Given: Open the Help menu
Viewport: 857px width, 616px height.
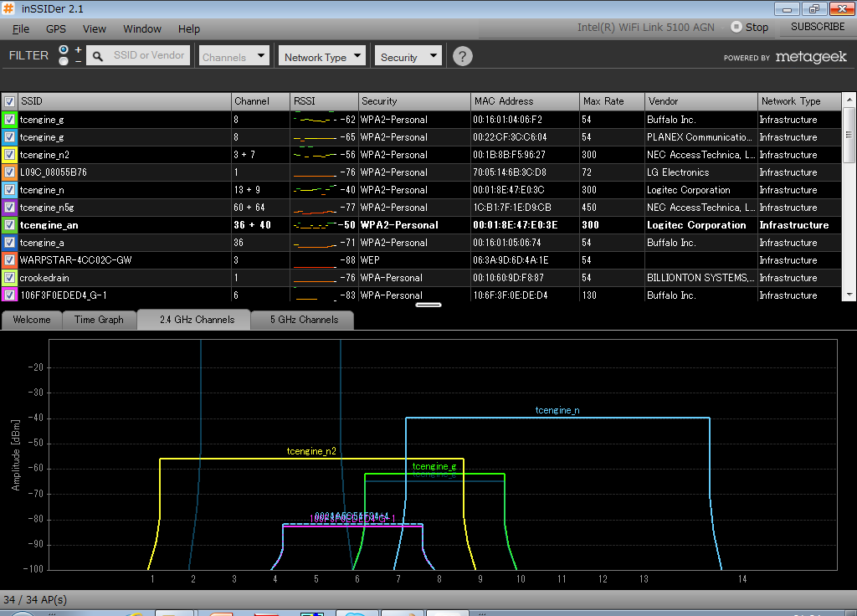Looking at the screenshot, I should 189,29.
